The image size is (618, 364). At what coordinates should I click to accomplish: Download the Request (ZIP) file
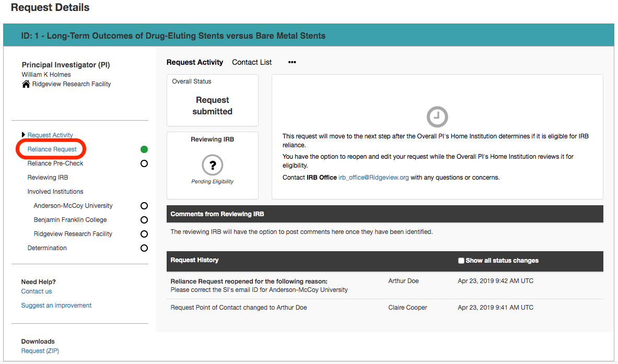[x=40, y=351]
